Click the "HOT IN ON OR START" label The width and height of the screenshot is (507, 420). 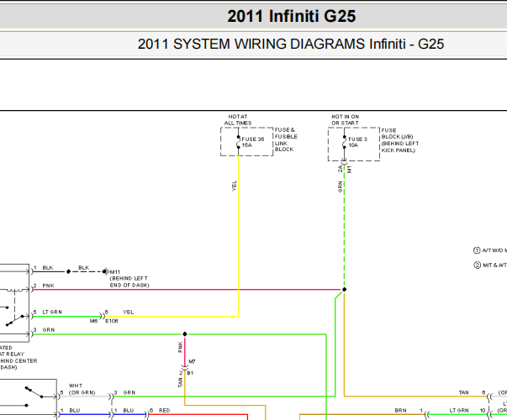pyautogui.click(x=345, y=120)
